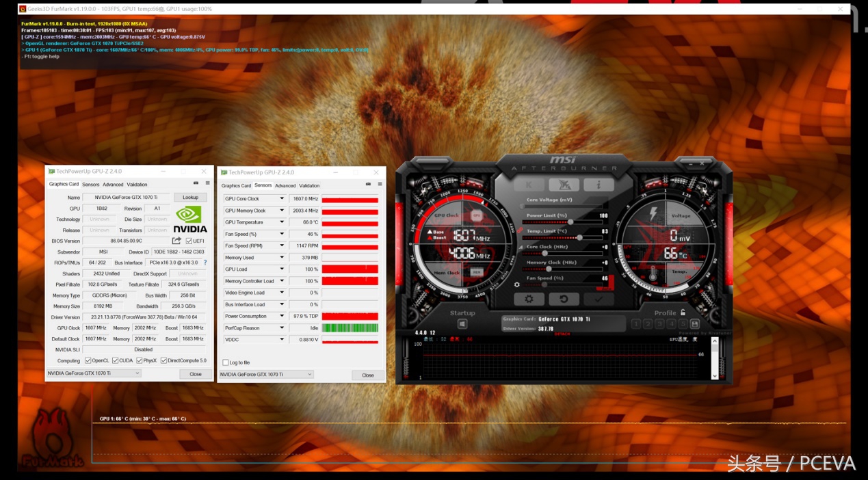Launch Kombustor using the K icon

point(527,185)
